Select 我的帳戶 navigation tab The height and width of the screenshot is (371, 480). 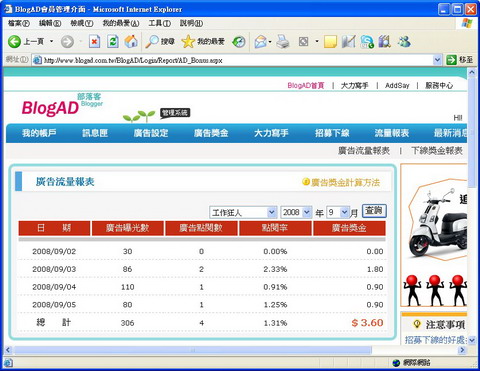pyautogui.click(x=39, y=133)
